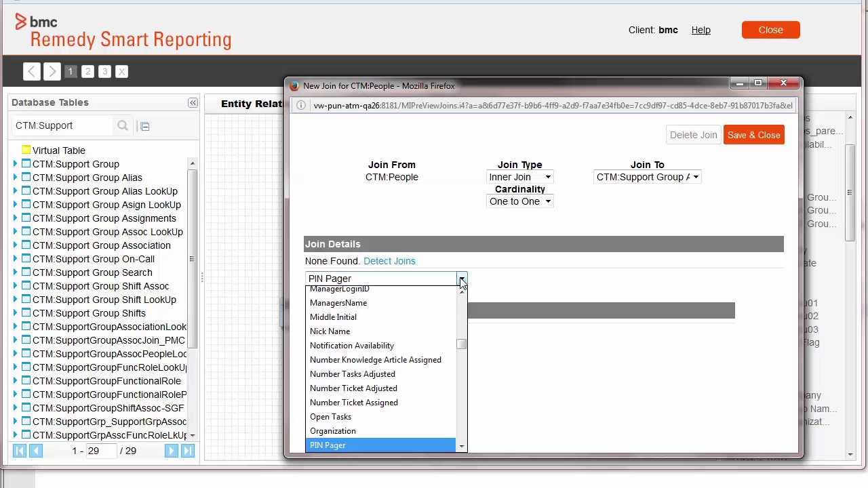Expand CTM:Support Group On-Call node
This screenshot has height=488, width=868.
(16, 258)
